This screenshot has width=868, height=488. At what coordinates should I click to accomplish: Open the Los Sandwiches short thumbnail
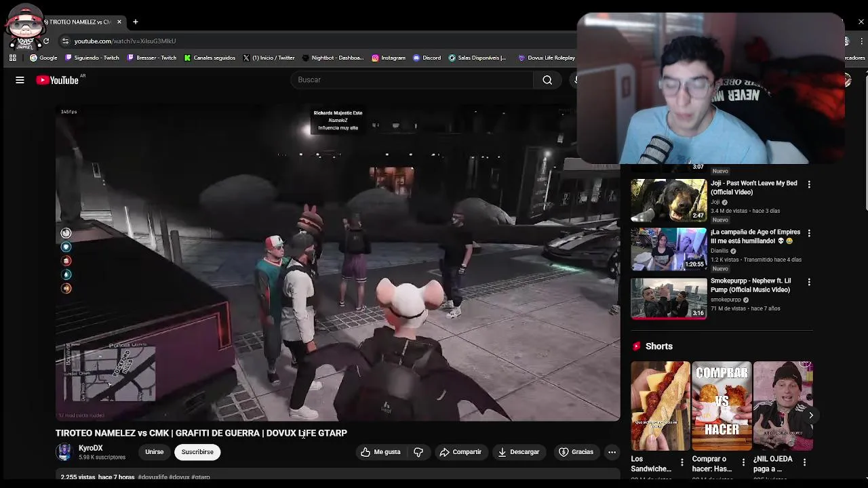[660, 406]
